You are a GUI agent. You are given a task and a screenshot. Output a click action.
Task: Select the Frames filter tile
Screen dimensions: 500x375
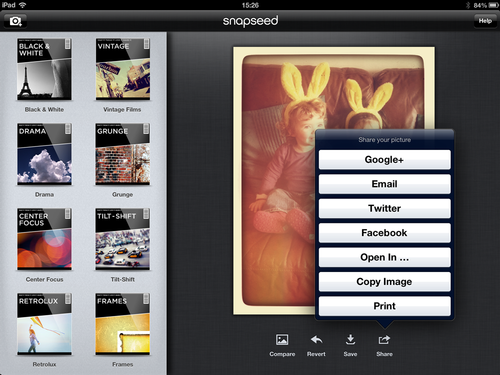pyautogui.click(x=123, y=324)
